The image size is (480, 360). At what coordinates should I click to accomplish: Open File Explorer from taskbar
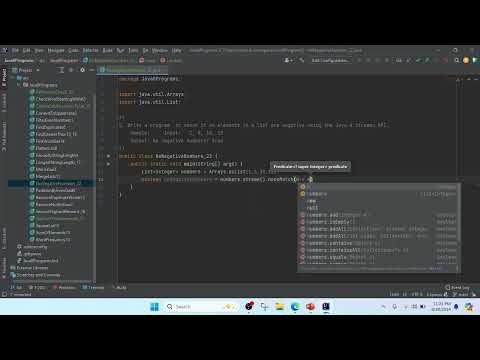[x=279, y=307]
